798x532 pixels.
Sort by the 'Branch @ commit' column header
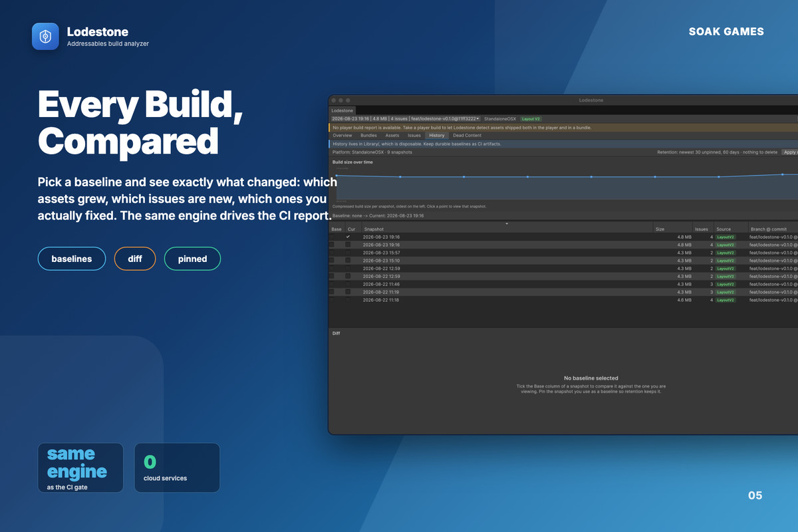coord(773,229)
